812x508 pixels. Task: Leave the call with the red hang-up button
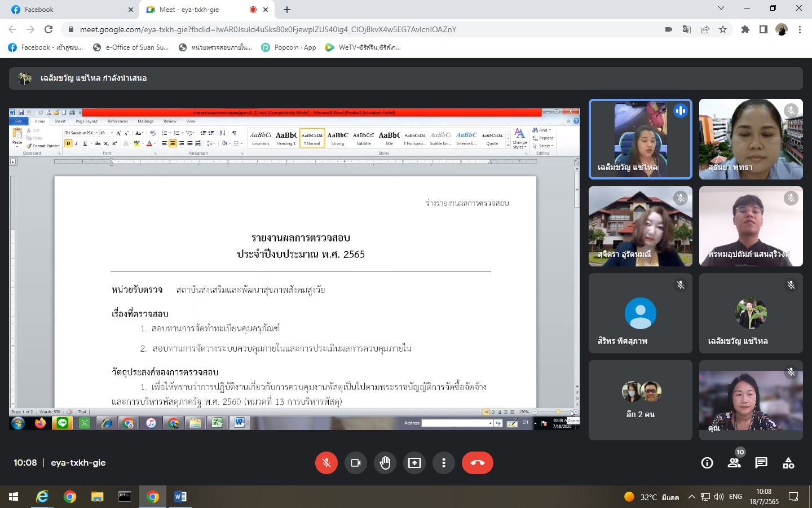[477, 463]
